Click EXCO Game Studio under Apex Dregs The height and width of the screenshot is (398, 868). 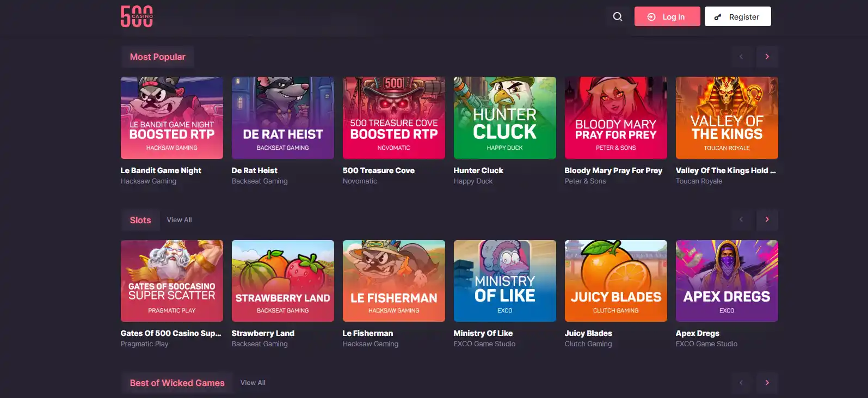pos(706,344)
